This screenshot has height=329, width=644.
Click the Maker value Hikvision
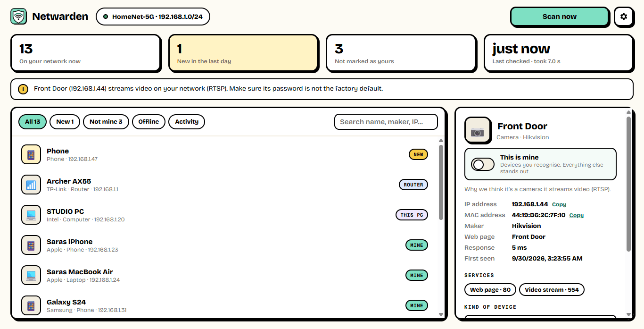tap(527, 226)
